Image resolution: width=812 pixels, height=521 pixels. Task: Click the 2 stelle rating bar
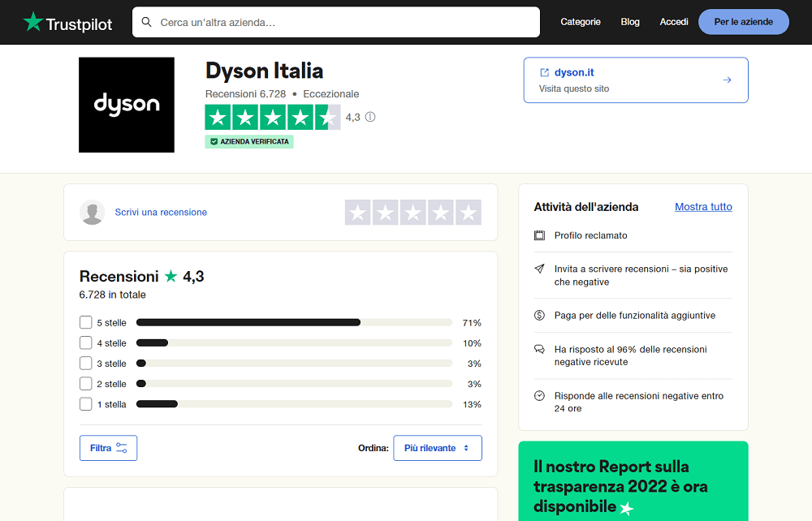(x=294, y=383)
